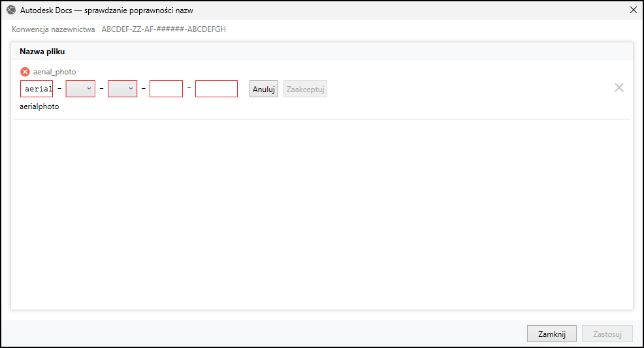Open the first empty dropdown (ZZ segment)
644x348 pixels.
pyautogui.click(x=80, y=89)
